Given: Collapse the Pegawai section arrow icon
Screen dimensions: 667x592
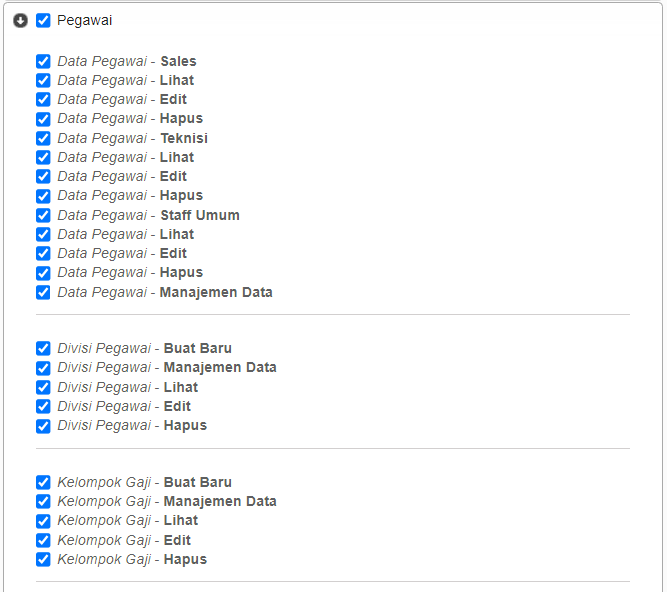Looking at the screenshot, I should click(x=21, y=20).
